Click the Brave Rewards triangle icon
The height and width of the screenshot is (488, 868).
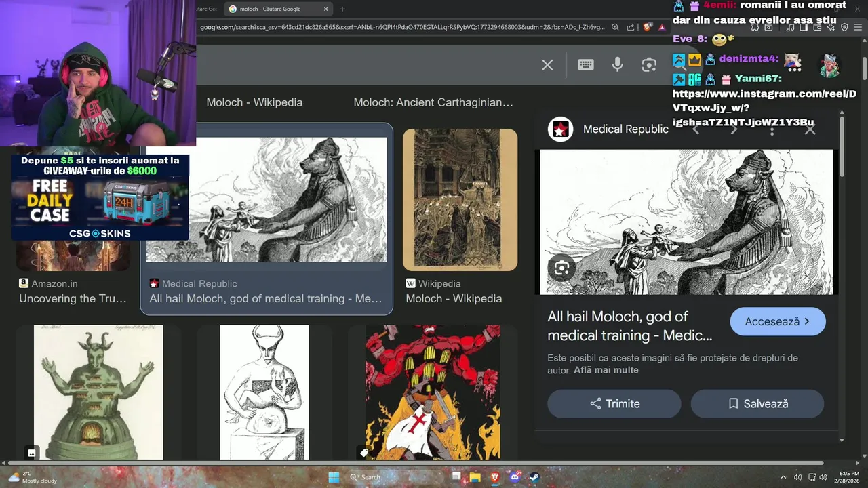point(662,27)
